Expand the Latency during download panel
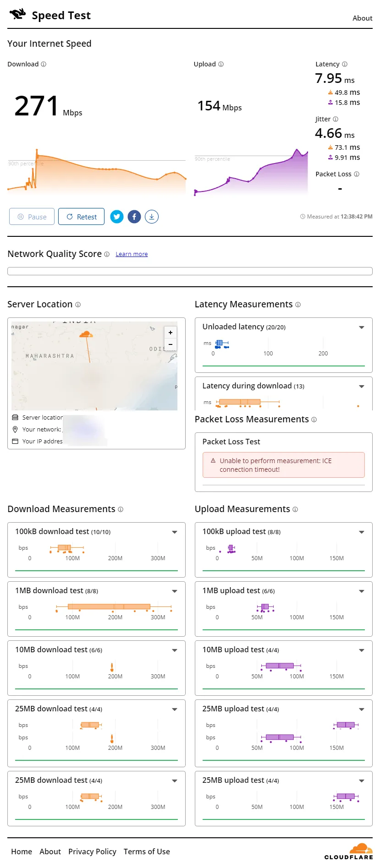The image size is (380, 868). tap(361, 386)
